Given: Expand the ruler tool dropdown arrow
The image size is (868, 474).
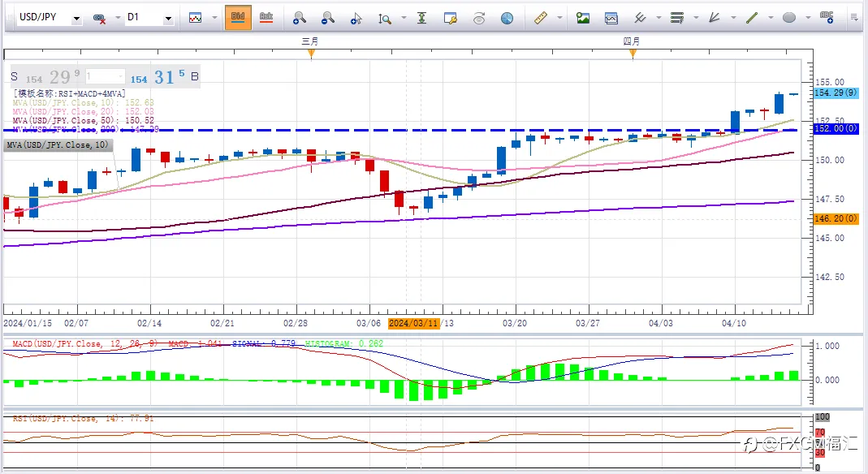Looking at the screenshot, I should coord(559,18).
